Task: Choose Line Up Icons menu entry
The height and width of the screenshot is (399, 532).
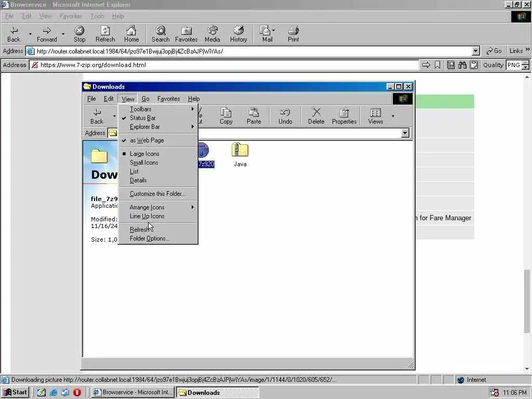Action: tap(158, 216)
